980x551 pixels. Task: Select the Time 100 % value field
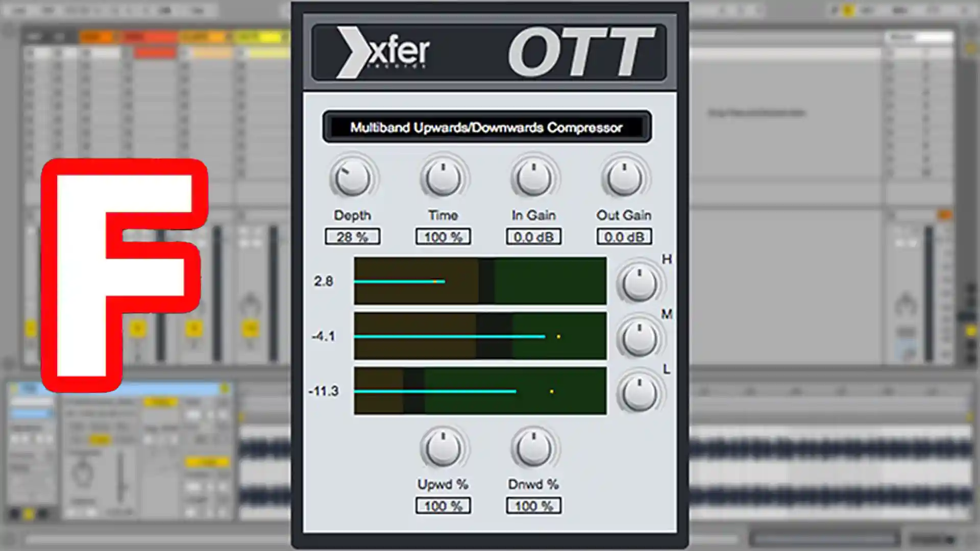(443, 237)
